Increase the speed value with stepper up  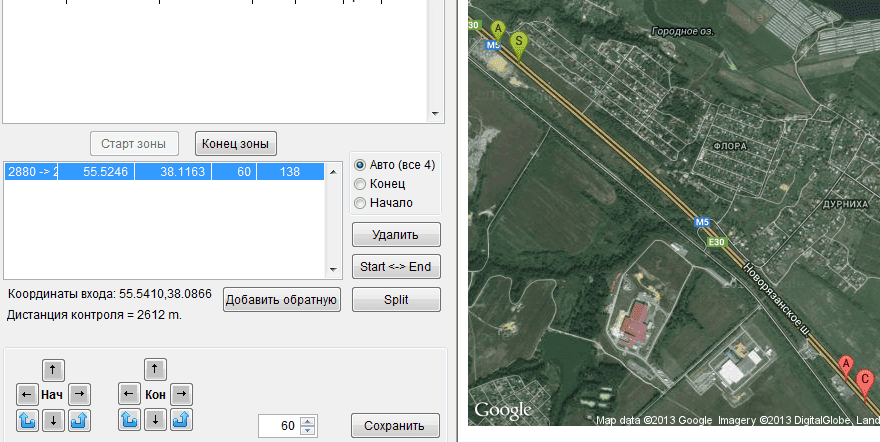tap(308, 421)
